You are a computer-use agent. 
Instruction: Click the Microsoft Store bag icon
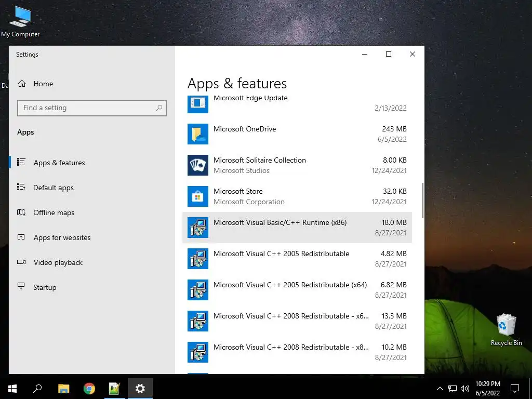point(198,196)
